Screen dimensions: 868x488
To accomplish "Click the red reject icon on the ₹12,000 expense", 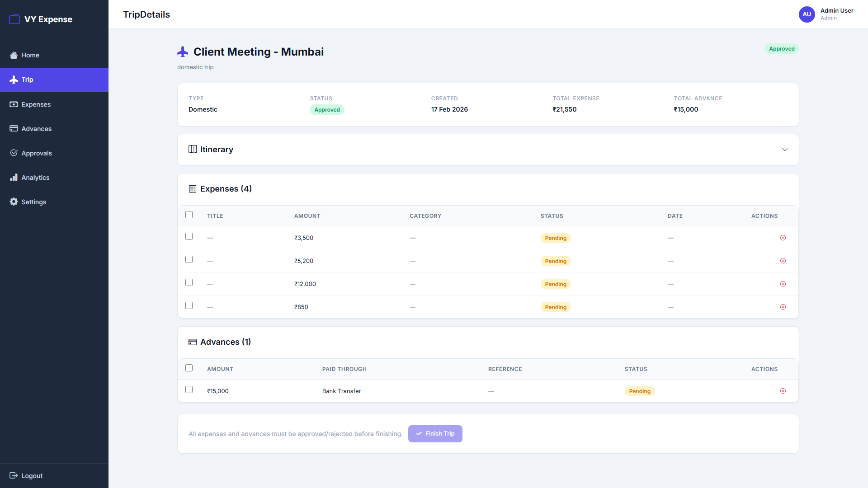I will (783, 284).
